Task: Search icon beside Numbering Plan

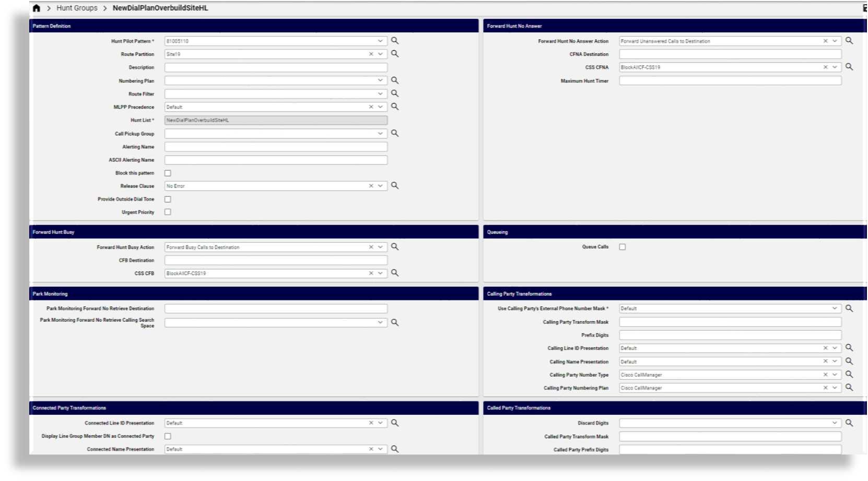Action: pyautogui.click(x=395, y=80)
